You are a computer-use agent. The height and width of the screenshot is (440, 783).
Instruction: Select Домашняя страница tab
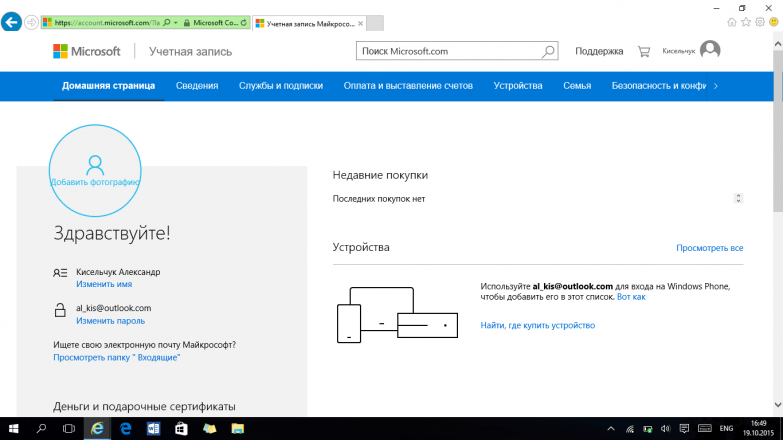pyautogui.click(x=108, y=86)
